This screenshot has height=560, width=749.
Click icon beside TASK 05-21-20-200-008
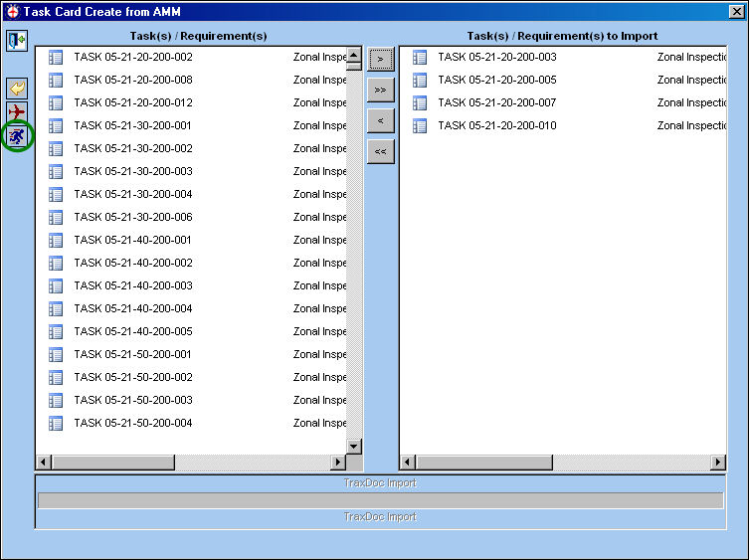click(x=56, y=81)
